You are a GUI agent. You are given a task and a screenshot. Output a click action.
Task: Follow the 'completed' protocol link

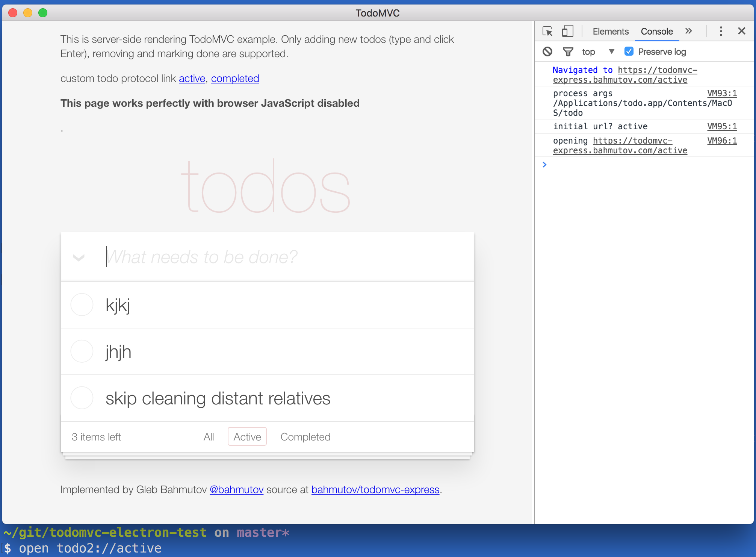point(235,79)
